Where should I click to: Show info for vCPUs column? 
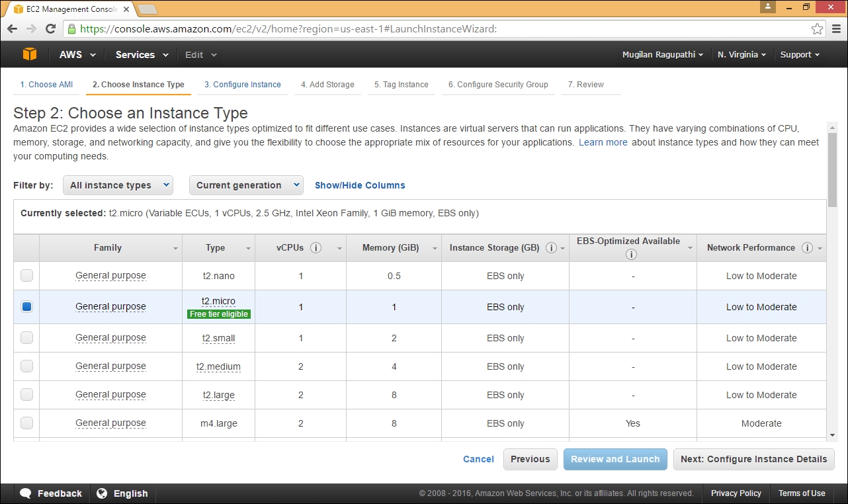[316, 248]
